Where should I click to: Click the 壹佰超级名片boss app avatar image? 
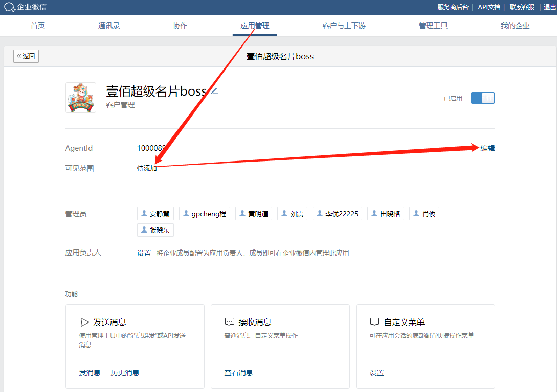(x=81, y=98)
